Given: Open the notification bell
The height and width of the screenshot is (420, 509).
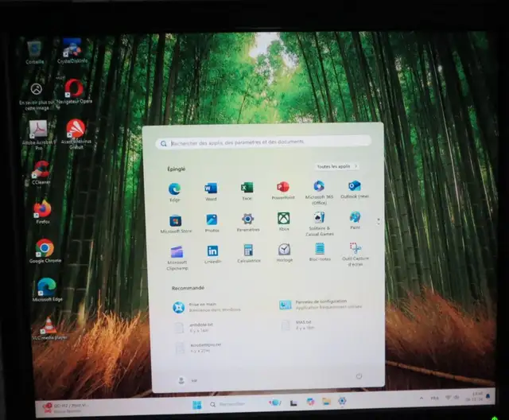Looking at the screenshot, I should coord(488,396).
